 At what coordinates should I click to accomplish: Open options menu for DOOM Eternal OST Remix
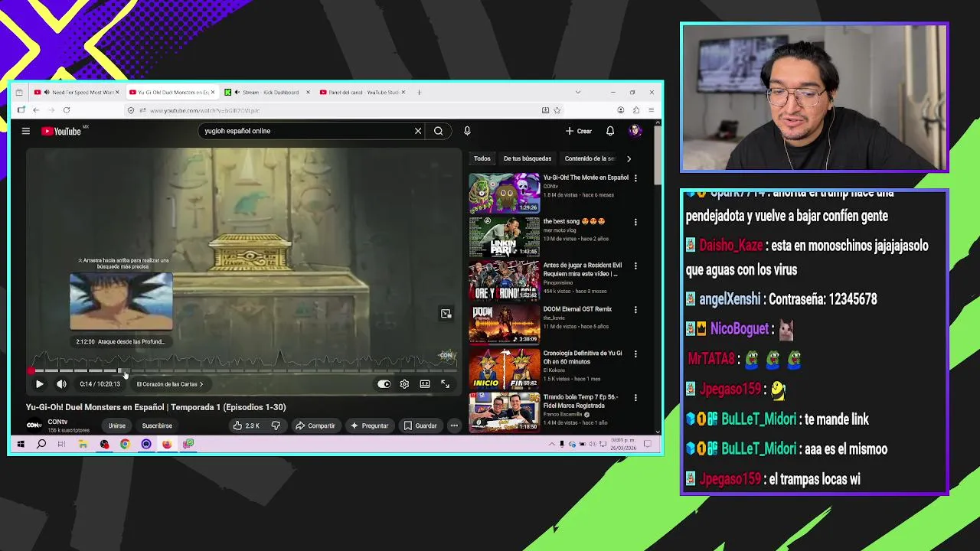click(635, 310)
